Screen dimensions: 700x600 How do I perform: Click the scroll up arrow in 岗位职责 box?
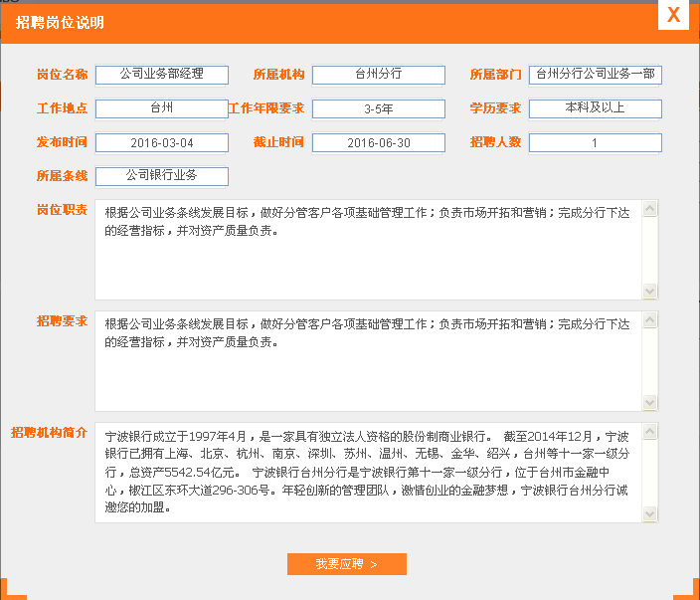coord(650,209)
